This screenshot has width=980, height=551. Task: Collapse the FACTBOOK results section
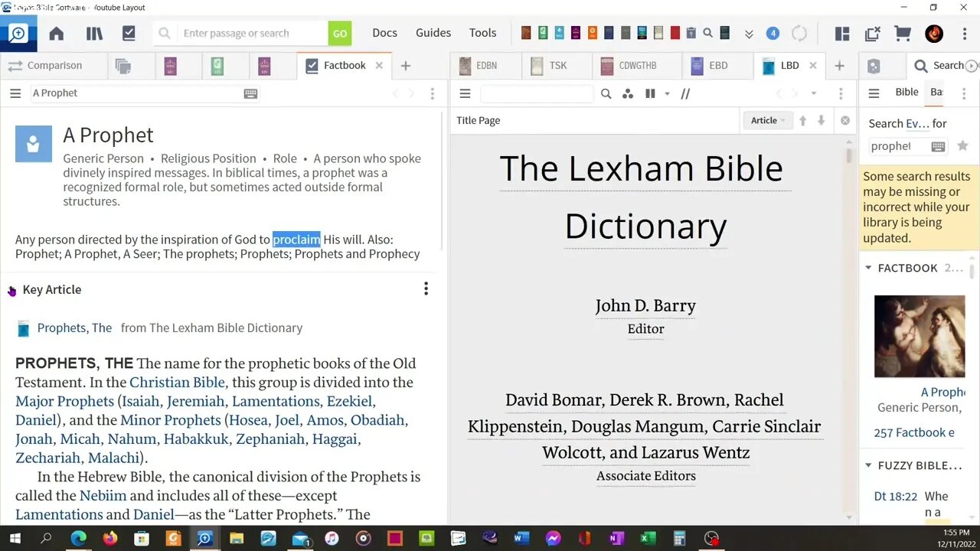(868, 268)
